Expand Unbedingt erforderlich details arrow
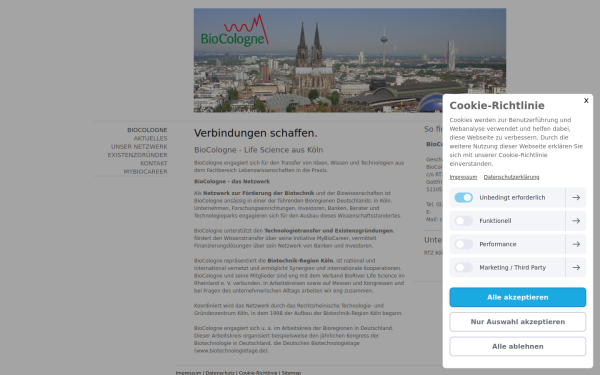 [576, 197]
